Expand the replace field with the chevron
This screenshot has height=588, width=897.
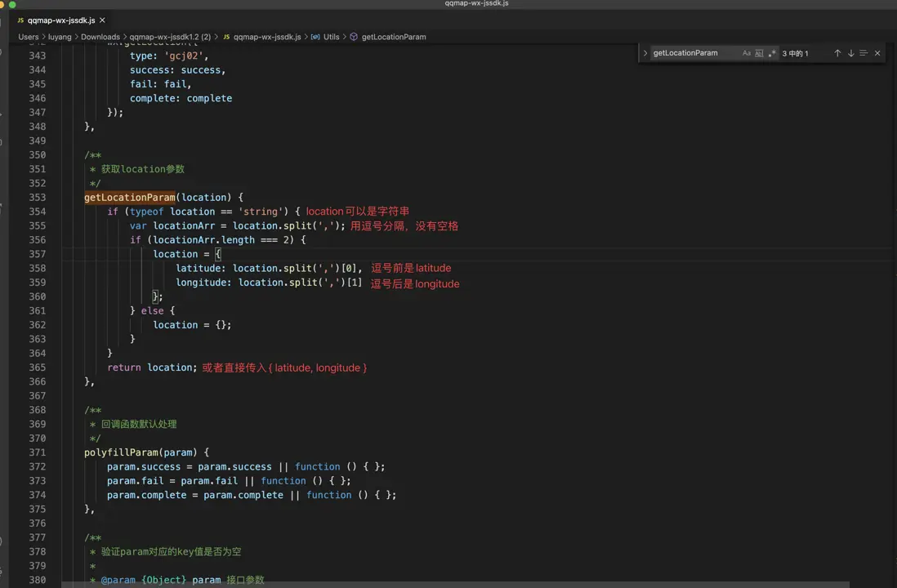[645, 53]
